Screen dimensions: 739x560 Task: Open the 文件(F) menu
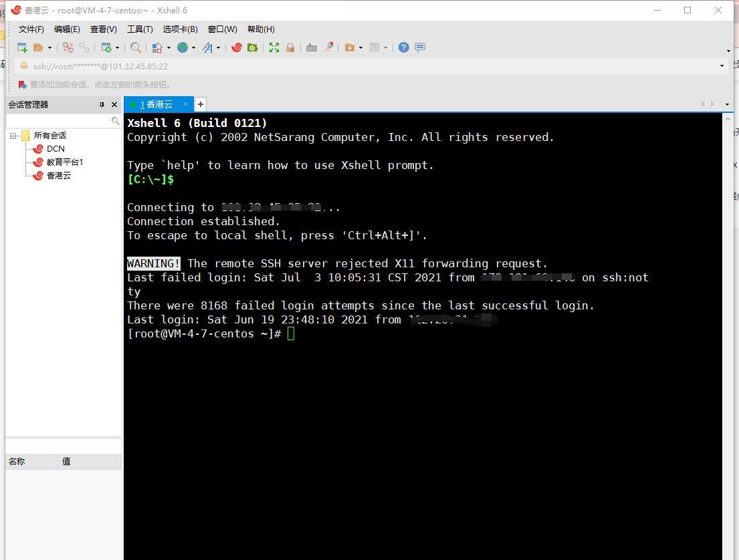tap(31, 29)
